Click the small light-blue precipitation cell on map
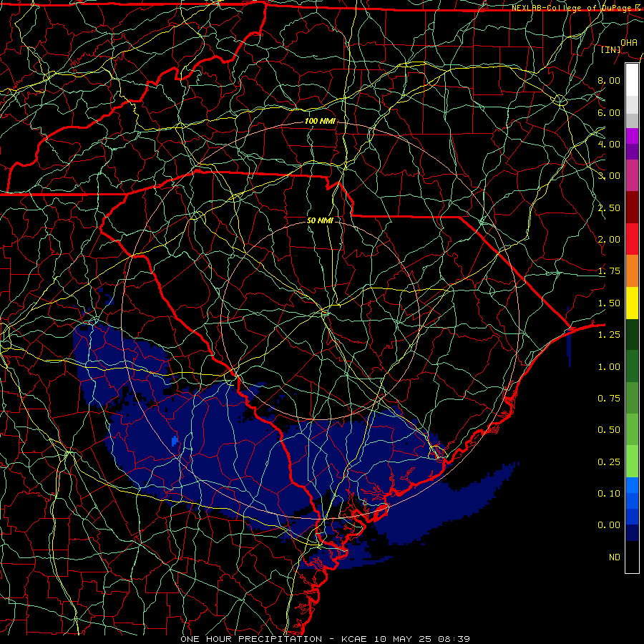The height and width of the screenshot is (644, 644). click(x=175, y=441)
